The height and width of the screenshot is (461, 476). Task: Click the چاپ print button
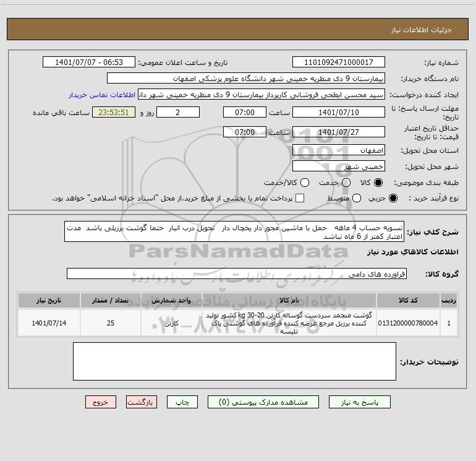(182, 402)
